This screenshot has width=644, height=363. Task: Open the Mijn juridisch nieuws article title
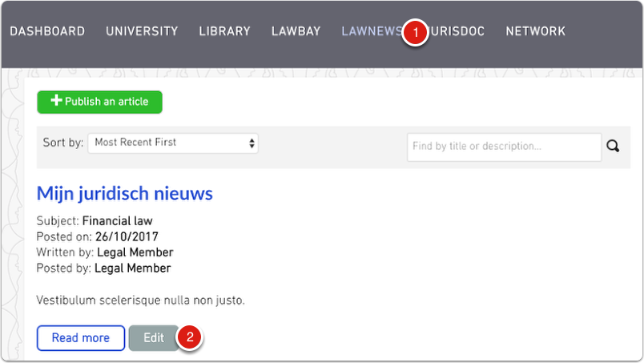pos(125,193)
